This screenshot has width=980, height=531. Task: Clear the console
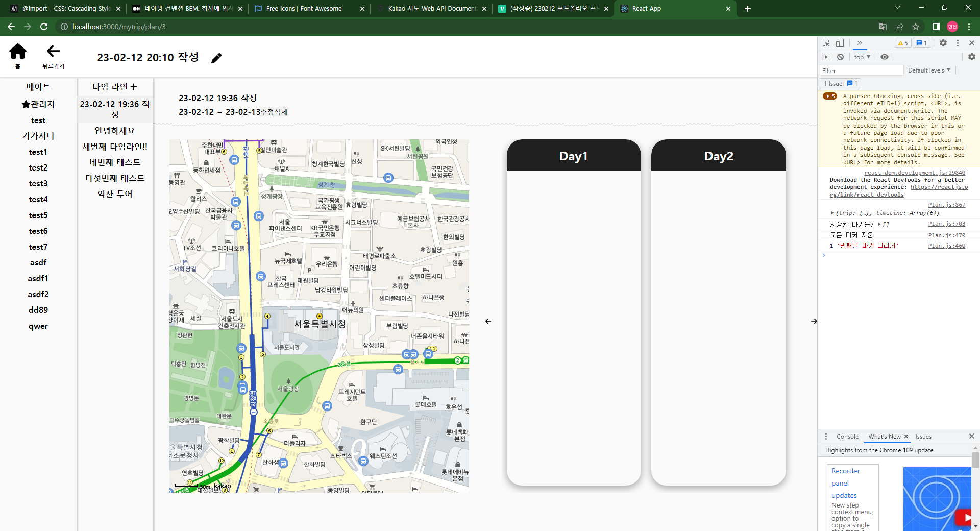[x=840, y=57]
